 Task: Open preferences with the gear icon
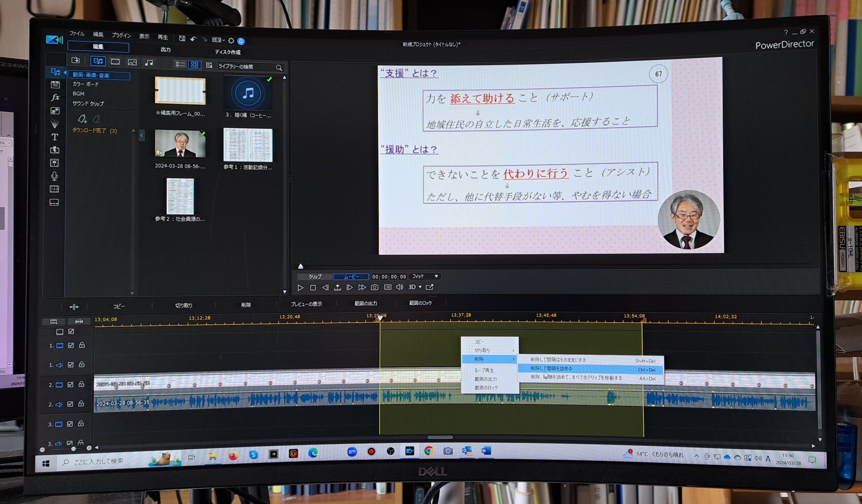231,41
